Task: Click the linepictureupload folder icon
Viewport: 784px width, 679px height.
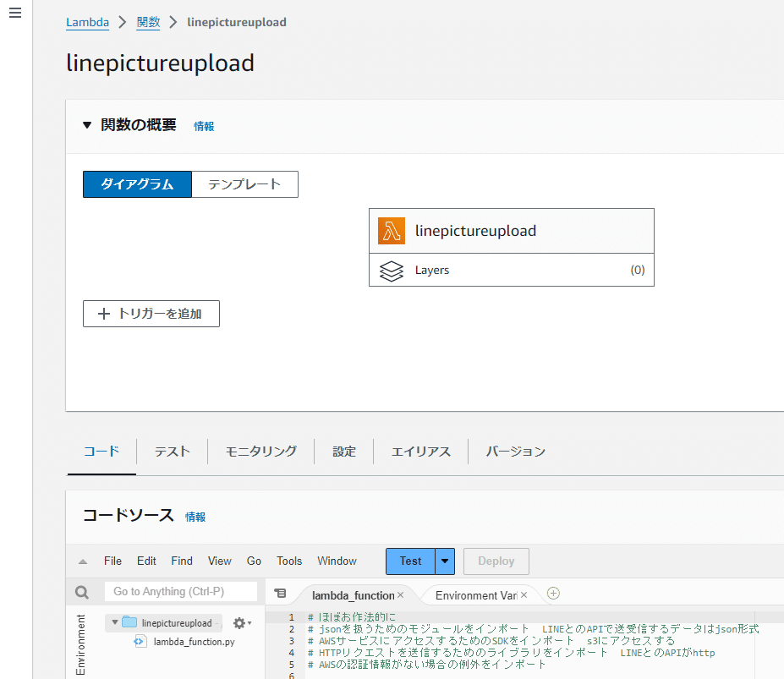Action: (129, 622)
